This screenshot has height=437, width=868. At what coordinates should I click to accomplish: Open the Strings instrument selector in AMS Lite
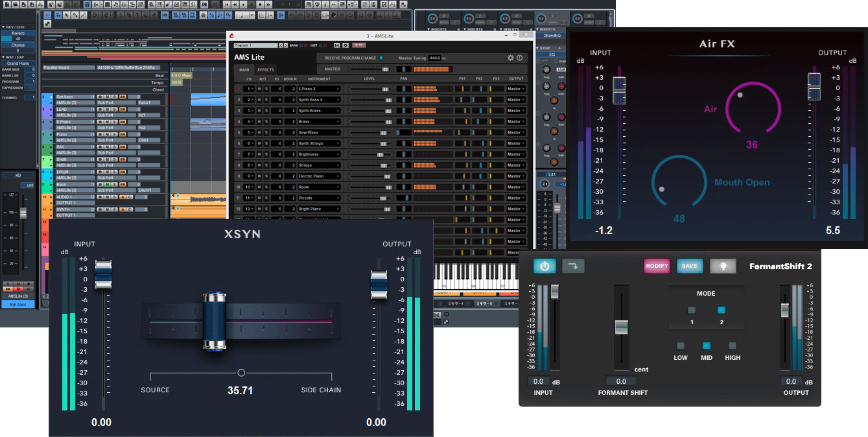(319, 165)
